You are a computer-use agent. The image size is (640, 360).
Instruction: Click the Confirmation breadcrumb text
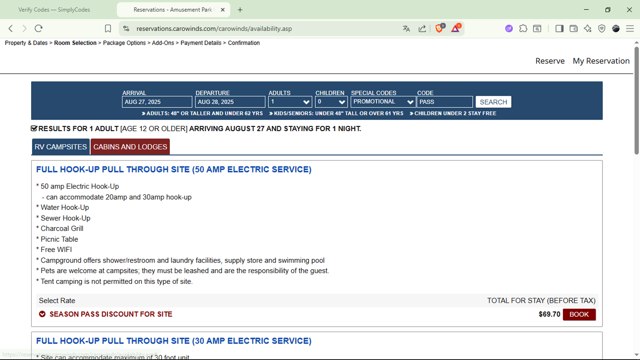coord(244,43)
